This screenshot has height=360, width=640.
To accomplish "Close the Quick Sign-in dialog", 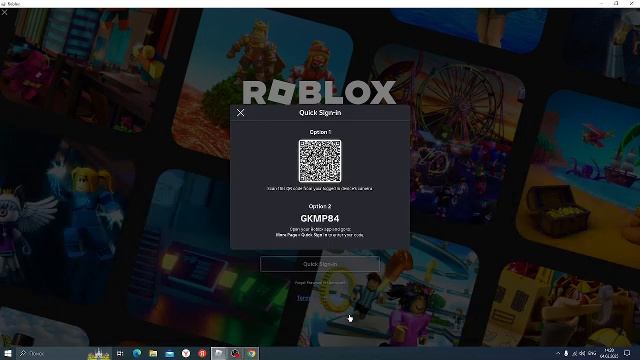I will pos(240,113).
